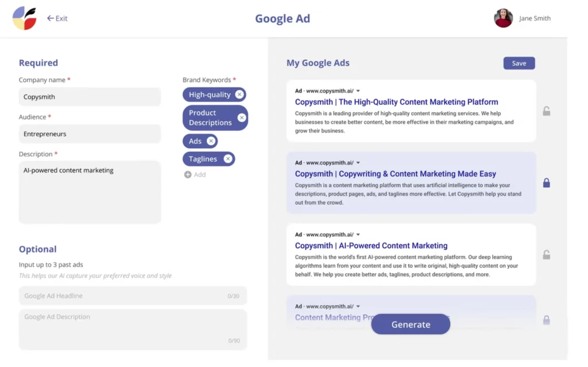This screenshot has width=588, height=367.
Task: Remove the Product Descriptions keyword tag
Action: coord(242,118)
